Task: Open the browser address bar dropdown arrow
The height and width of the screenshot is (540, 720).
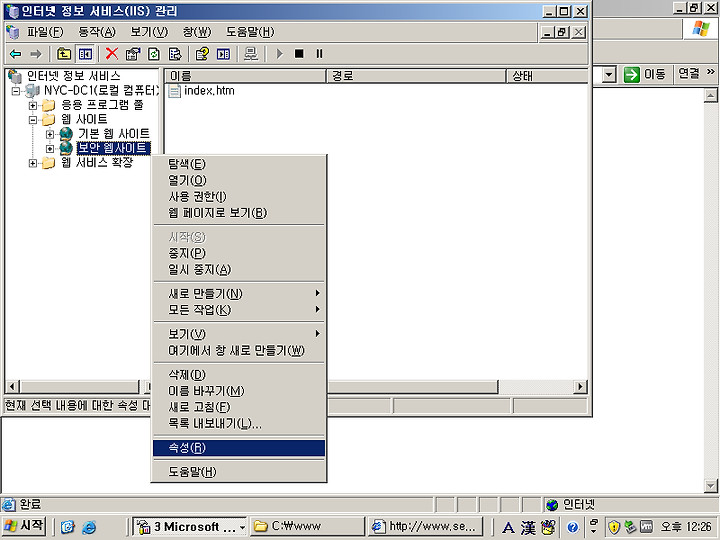Action: coord(609,74)
